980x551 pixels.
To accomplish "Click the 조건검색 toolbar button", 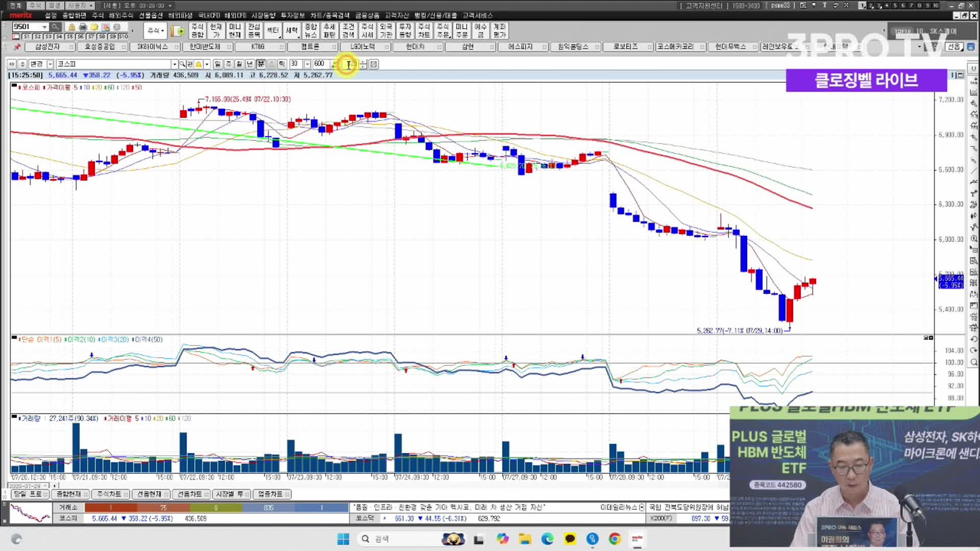I will click(x=348, y=31).
